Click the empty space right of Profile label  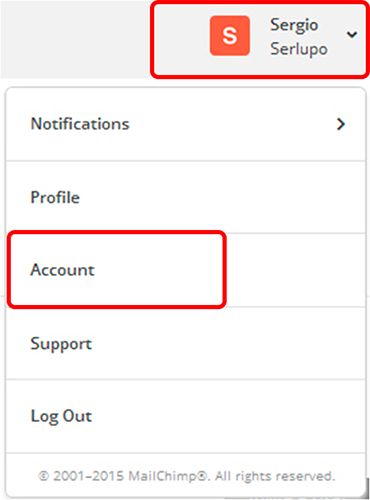(x=223, y=197)
